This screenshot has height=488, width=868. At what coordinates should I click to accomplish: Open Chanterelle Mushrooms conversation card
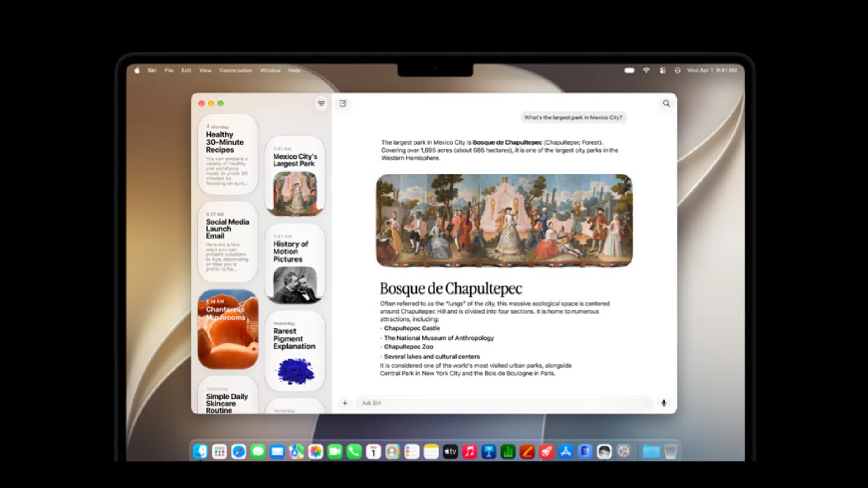[x=228, y=329]
